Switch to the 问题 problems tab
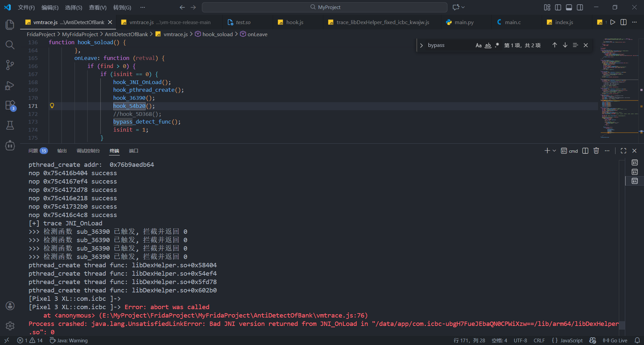Screen dimensions: 644x345 pos(38,151)
